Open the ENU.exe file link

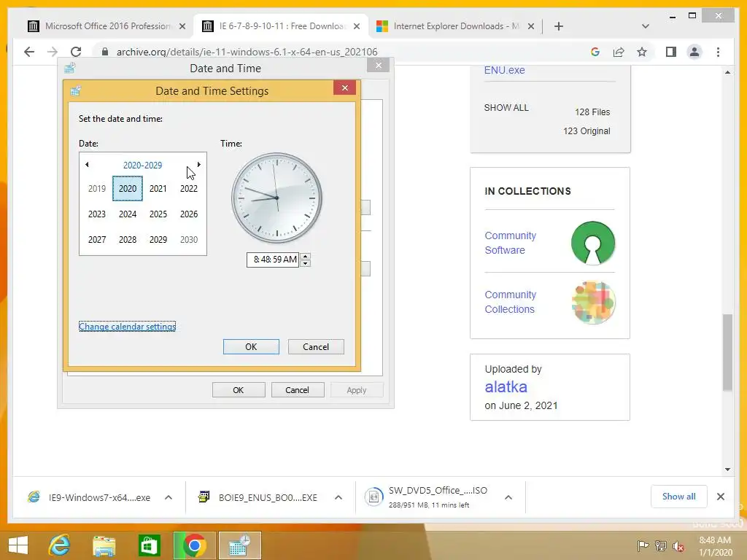[505, 70]
